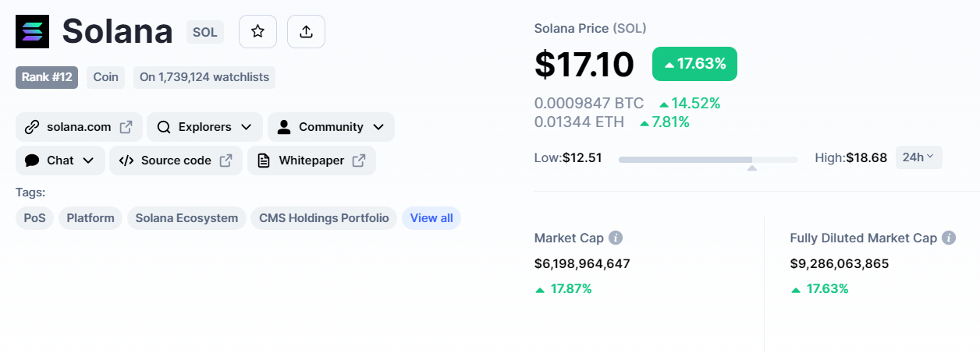Expand the Chat dropdown chevron
Image resolution: width=980 pixels, height=353 pixels.
(88, 161)
